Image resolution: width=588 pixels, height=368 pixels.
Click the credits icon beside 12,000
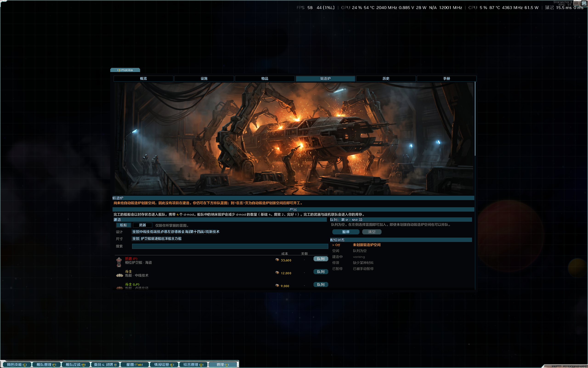(x=277, y=273)
